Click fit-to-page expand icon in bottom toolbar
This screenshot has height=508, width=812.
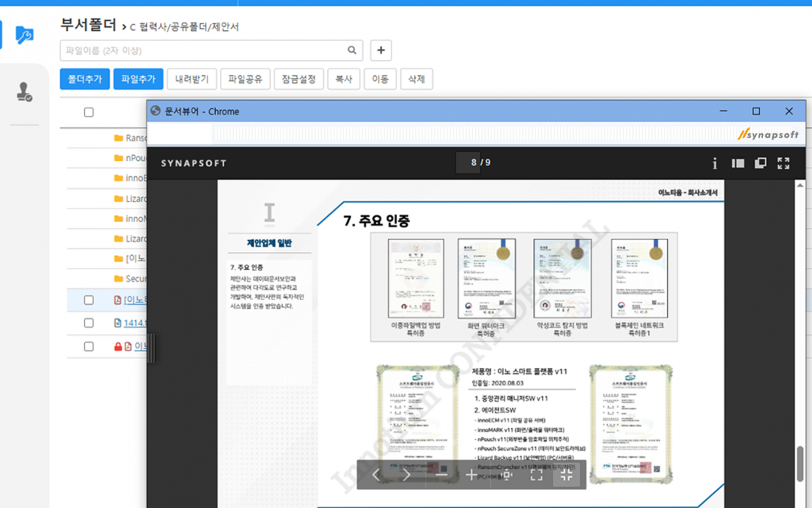coord(537,474)
